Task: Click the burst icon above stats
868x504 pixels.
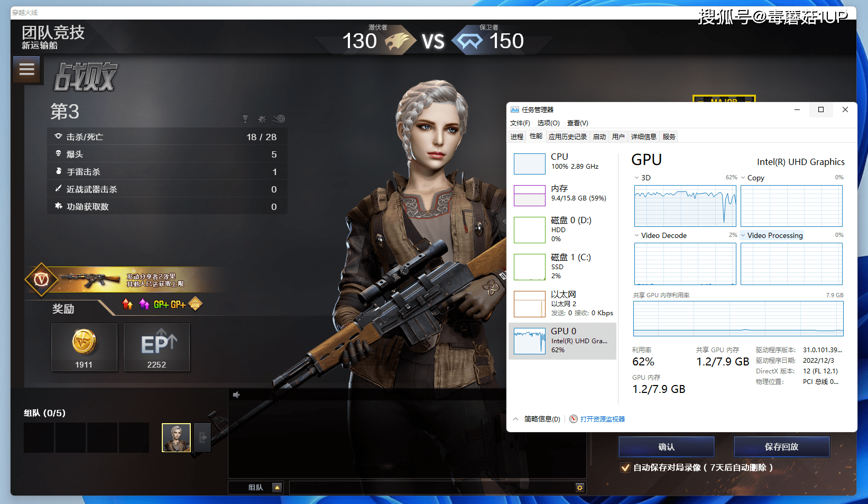Action: pos(262,119)
